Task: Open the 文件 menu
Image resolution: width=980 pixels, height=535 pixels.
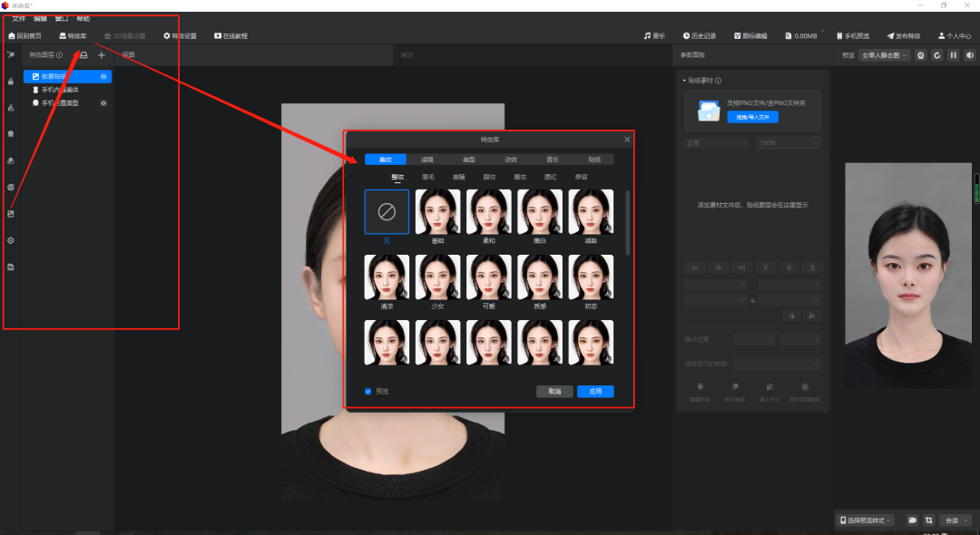Action: coord(18,18)
